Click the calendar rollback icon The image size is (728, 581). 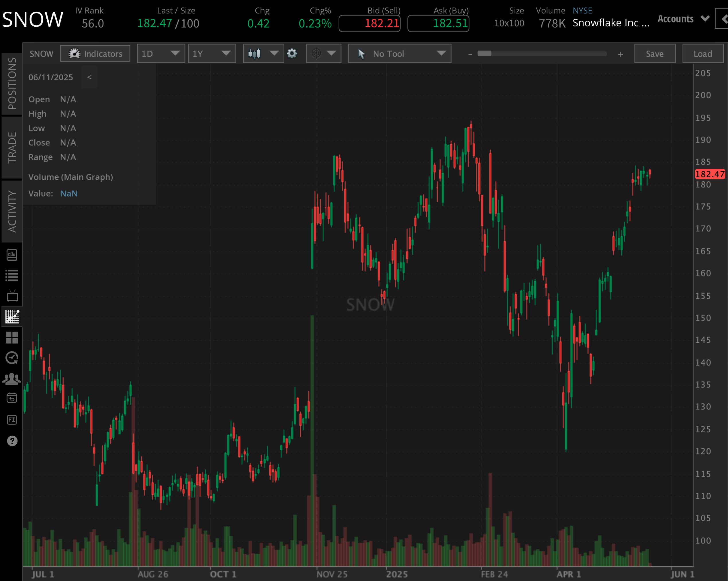tap(12, 398)
